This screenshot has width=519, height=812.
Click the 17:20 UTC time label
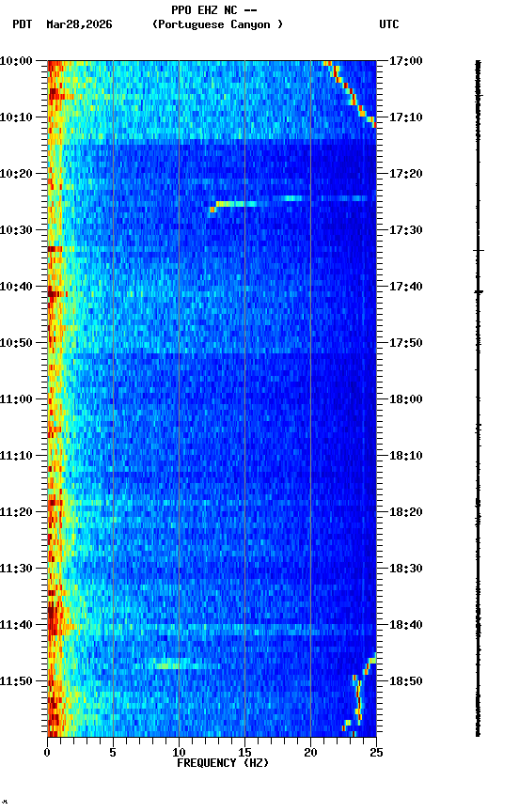(406, 174)
